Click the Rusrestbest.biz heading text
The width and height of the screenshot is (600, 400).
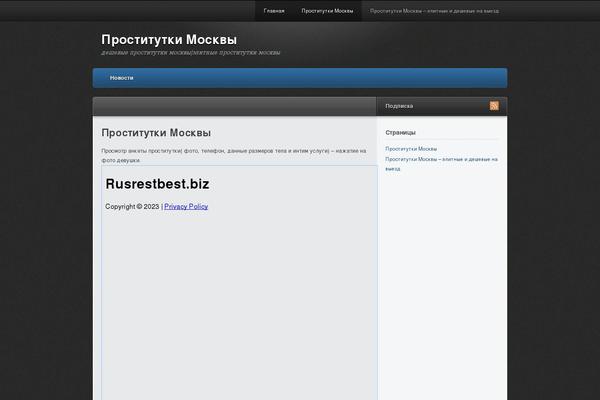tap(157, 184)
